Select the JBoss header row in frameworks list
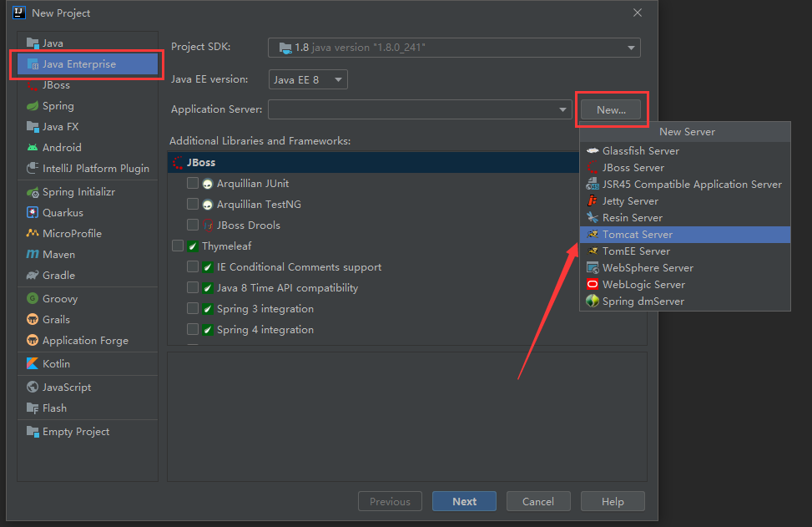This screenshot has height=527, width=812. tap(373, 163)
